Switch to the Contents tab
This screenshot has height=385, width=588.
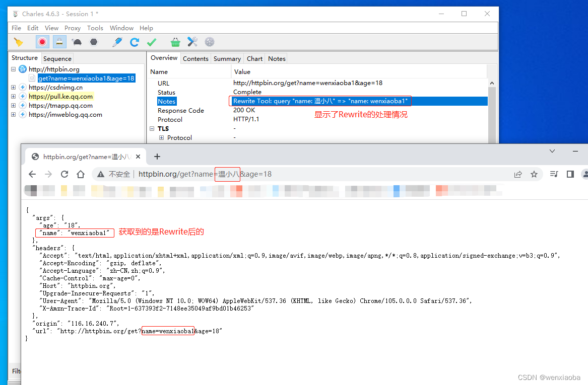click(x=195, y=58)
